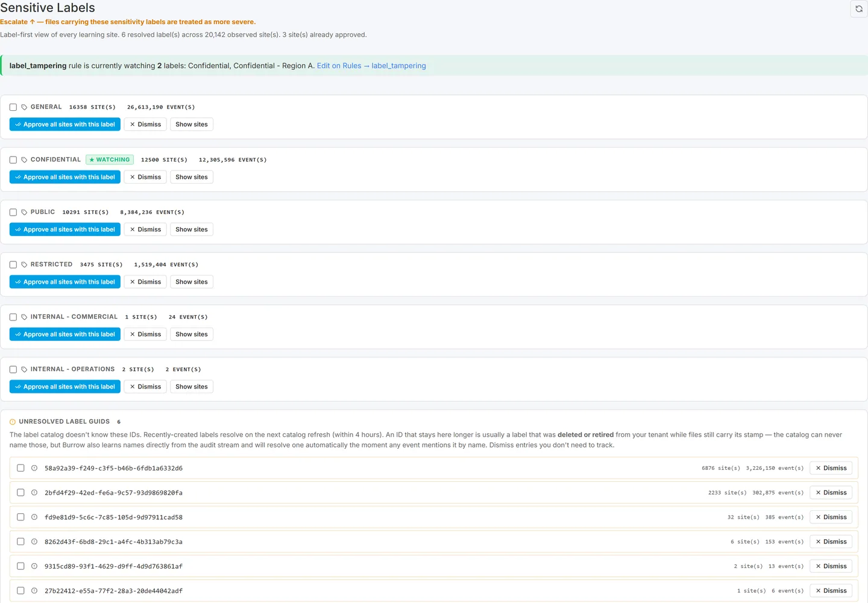
Task: Click info icon for GUID 58a92a39-f249-c3f5-b46b-6fdb1a6332d6
Action: click(x=34, y=468)
